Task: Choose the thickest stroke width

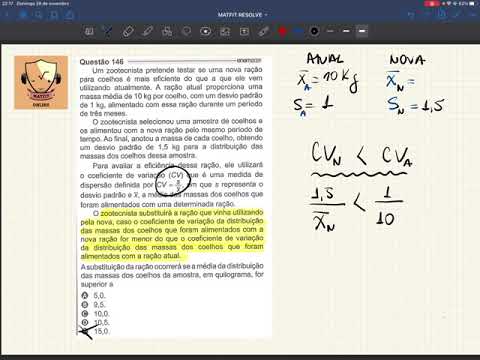Action: [362, 31]
